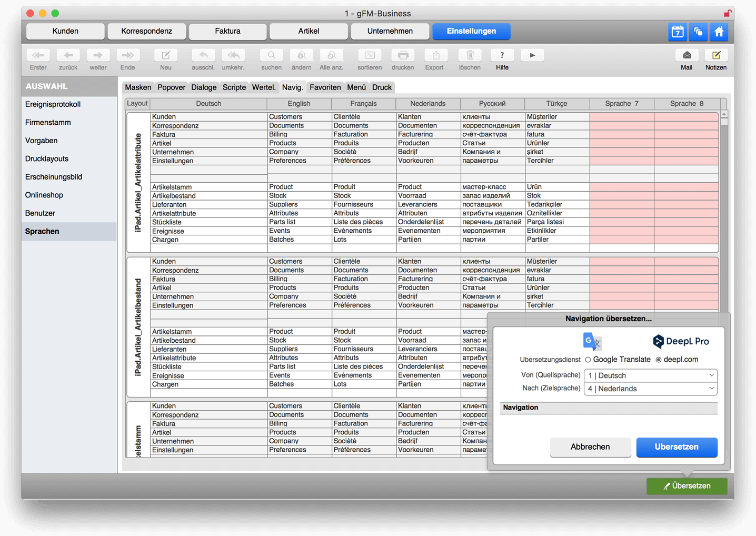Click the löschen trash icon

[470, 55]
